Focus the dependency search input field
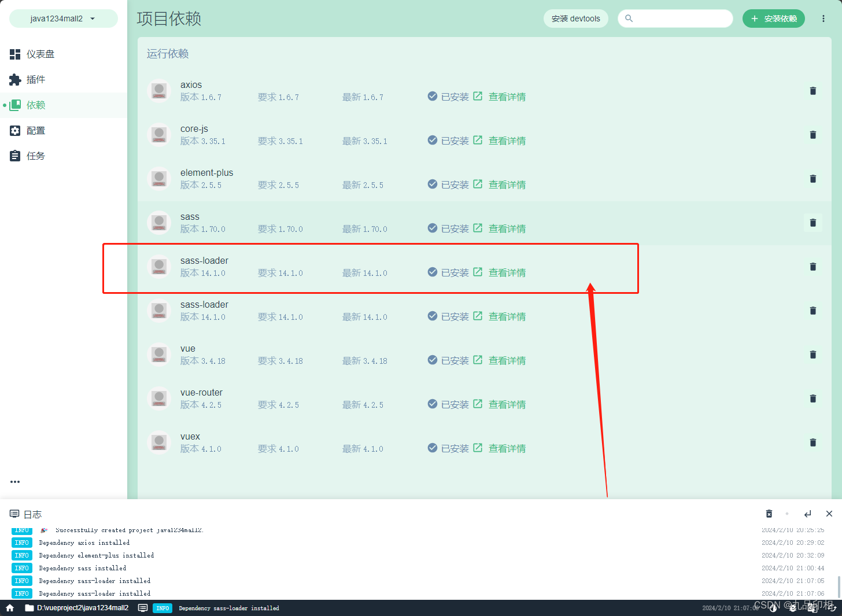Image resolution: width=842 pixels, height=616 pixels. pyautogui.click(x=675, y=19)
